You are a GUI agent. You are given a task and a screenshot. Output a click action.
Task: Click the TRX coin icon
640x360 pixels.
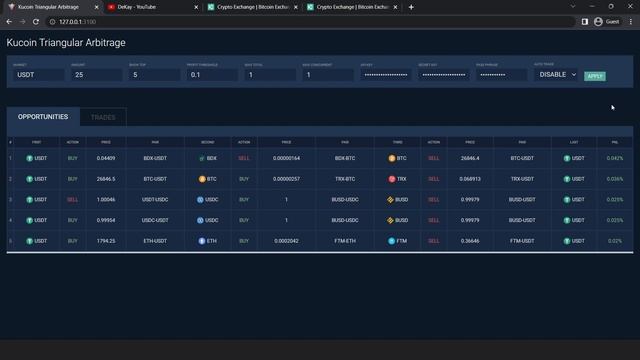coord(392,179)
